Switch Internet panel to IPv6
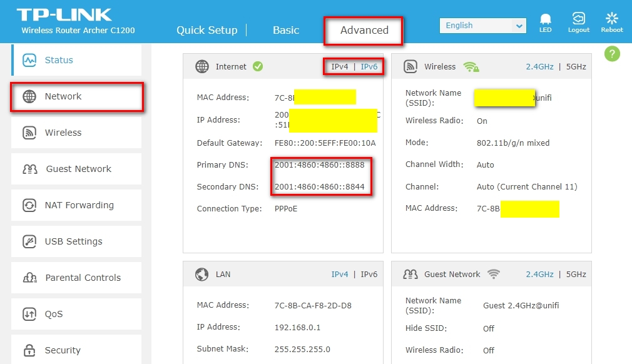 click(x=369, y=67)
